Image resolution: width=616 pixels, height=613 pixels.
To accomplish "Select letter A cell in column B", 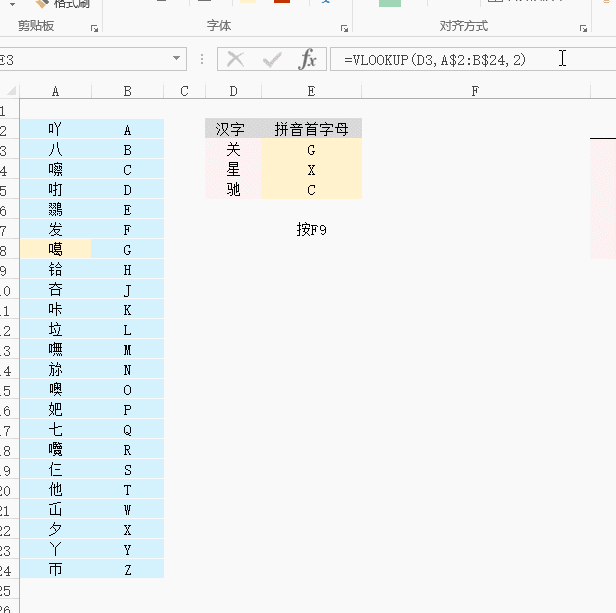I will point(127,129).
